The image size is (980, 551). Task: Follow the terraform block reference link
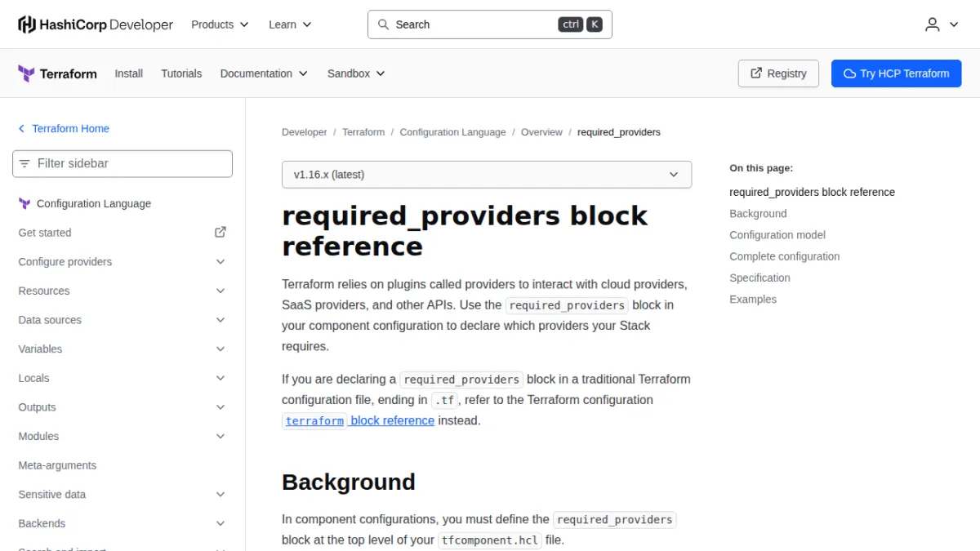(x=359, y=420)
